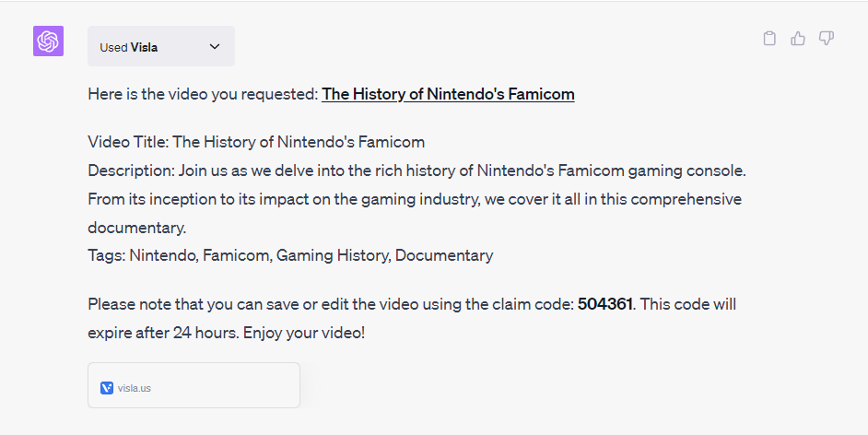Click the expire after 24 hours text

(x=163, y=334)
